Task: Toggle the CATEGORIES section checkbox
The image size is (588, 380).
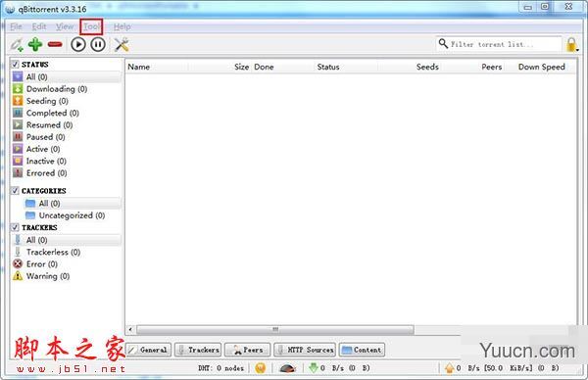Action: (x=15, y=191)
